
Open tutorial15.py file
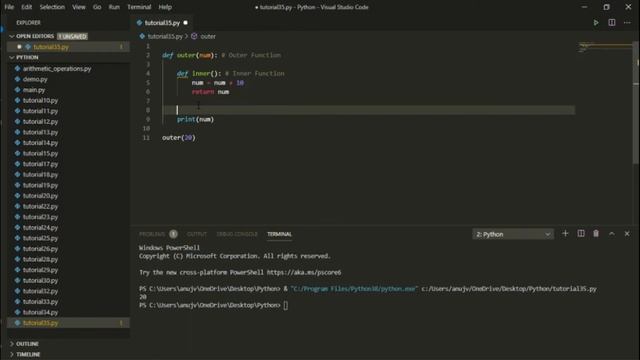tap(40, 153)
